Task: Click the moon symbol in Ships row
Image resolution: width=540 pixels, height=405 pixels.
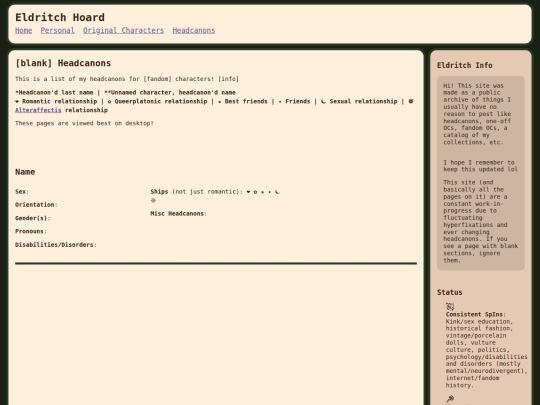Action: click(277, 192)
